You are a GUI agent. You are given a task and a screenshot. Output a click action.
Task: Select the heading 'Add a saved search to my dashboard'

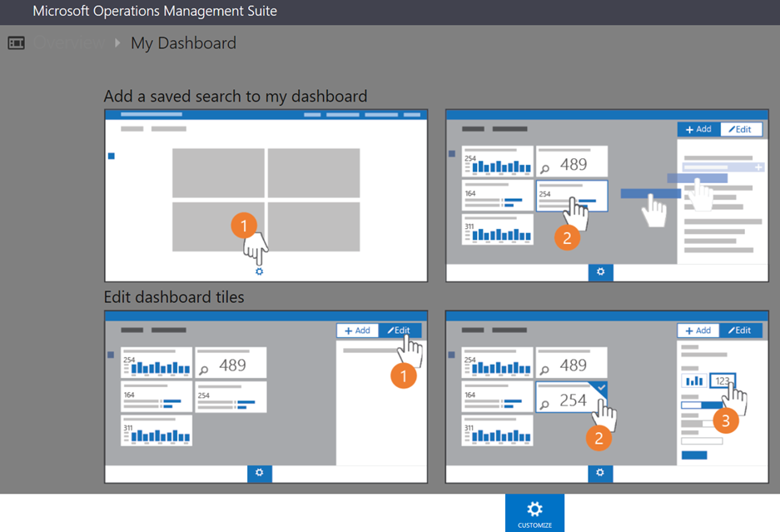point(236,96)
